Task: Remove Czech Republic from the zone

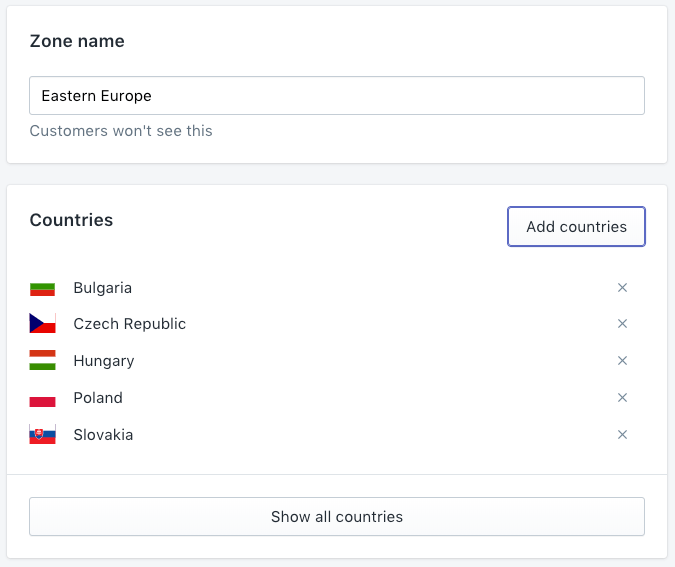Action: (622, 324)
